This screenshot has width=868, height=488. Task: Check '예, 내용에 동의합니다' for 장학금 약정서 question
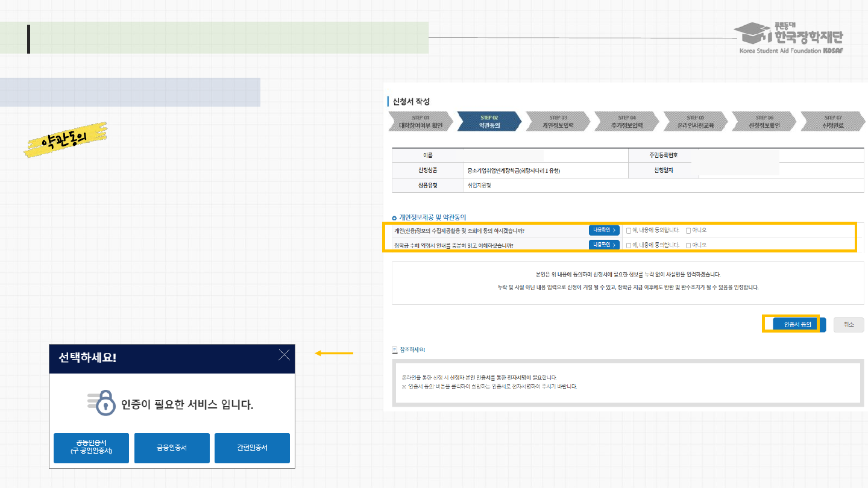pyautogui.click(x=629, y=245)
